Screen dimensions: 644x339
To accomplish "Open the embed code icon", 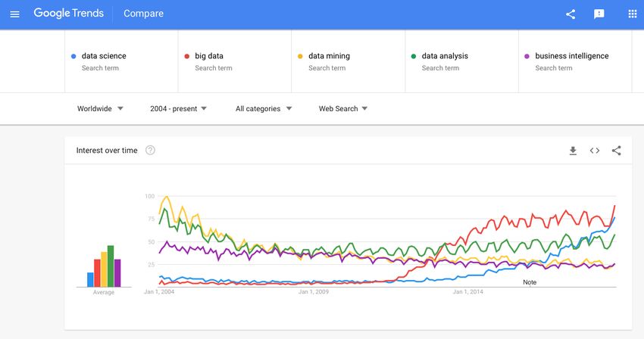I will 595,151.
